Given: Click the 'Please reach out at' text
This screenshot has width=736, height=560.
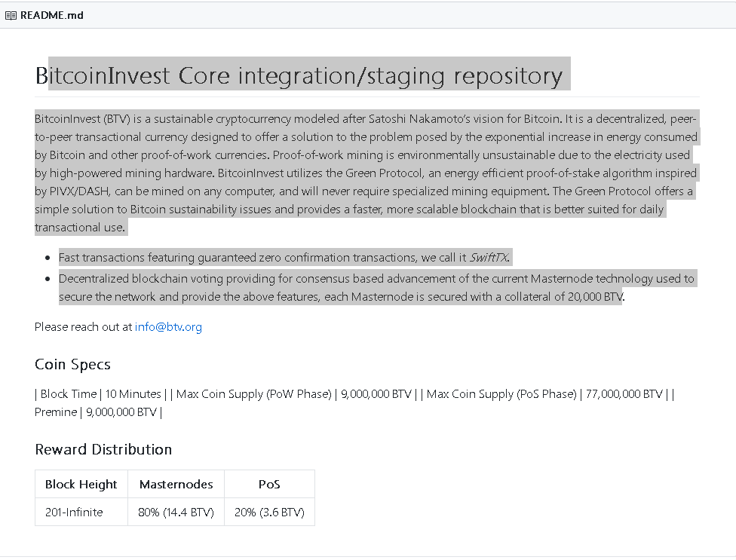Looking at the screenshot, I should [83, 327].
